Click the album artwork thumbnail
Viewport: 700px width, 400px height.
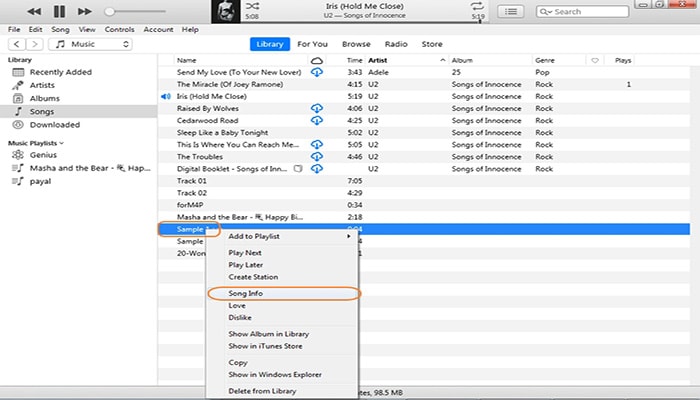click(226, 12)
